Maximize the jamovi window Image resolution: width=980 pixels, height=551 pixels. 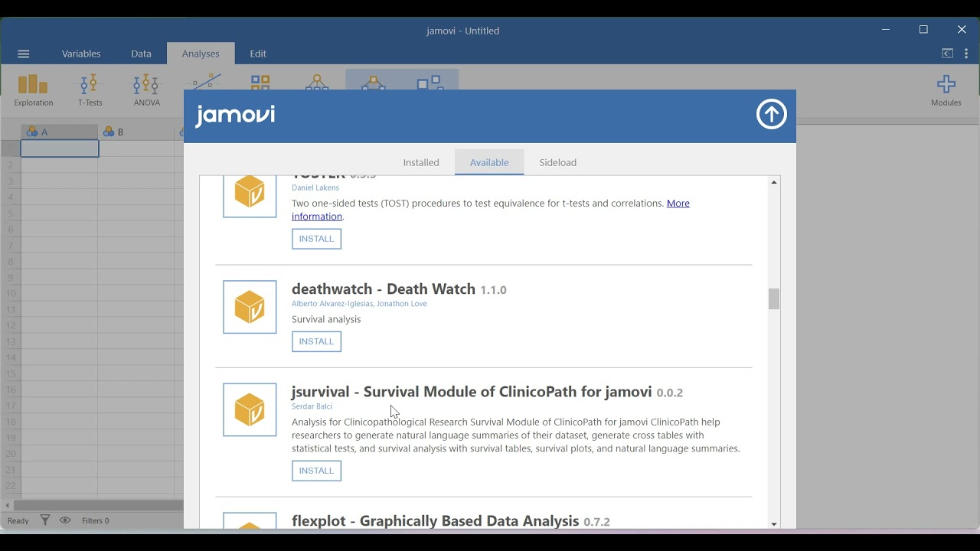tap(923, 30)
